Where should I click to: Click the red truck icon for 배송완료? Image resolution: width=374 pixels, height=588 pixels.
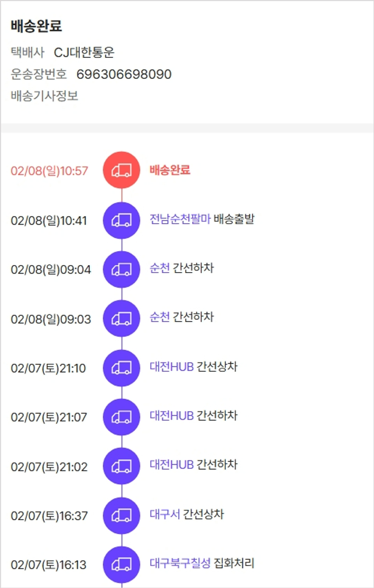pyautogui.click(x=122, y=170)
